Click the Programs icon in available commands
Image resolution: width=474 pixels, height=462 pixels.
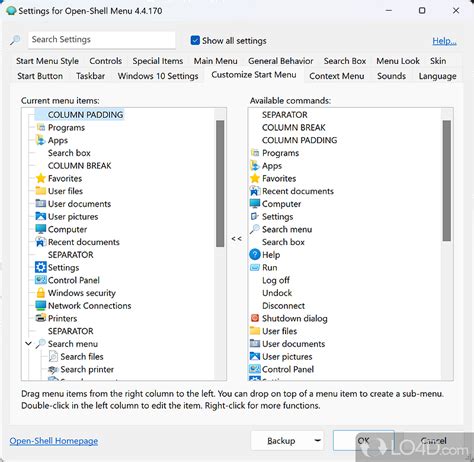click(x=255, y=153)
